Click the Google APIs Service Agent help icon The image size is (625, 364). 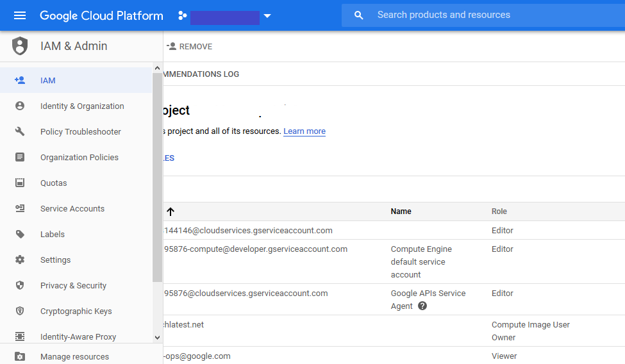pyautogui.click(x=422, y=306)
